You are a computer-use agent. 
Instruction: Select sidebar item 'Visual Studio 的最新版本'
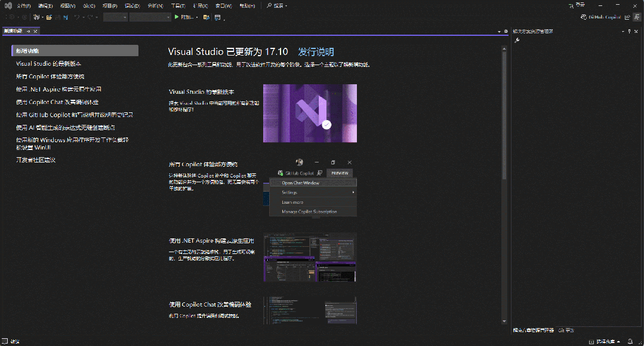click(48, 64)
